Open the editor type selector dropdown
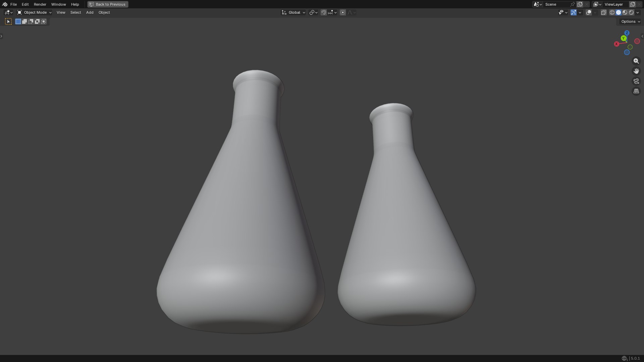Screen dimensions: 644x362 (8, 12)
